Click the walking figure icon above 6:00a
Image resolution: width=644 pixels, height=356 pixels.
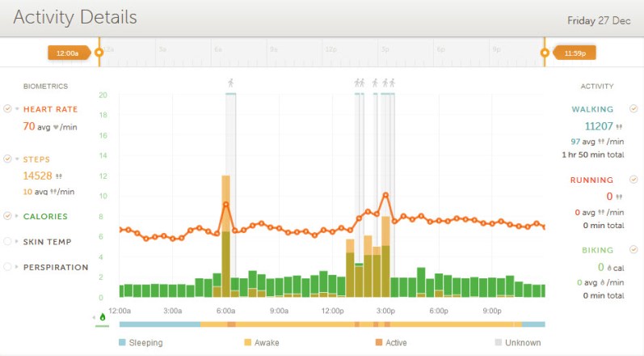coord(230,83)
